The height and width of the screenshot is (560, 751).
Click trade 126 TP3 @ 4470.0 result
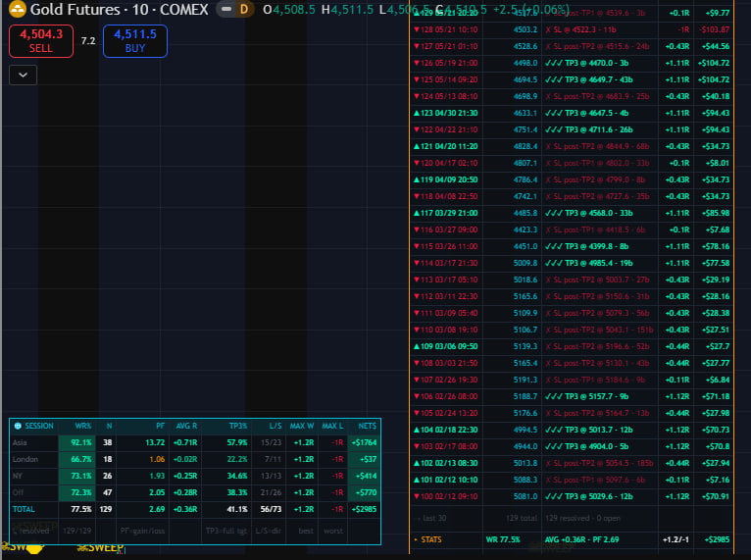(586, 63)
